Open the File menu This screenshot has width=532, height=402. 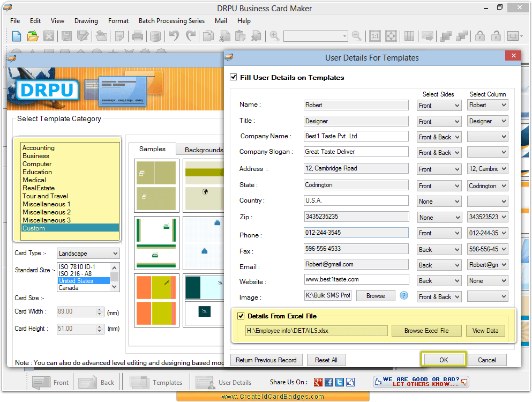pos(15,21)
